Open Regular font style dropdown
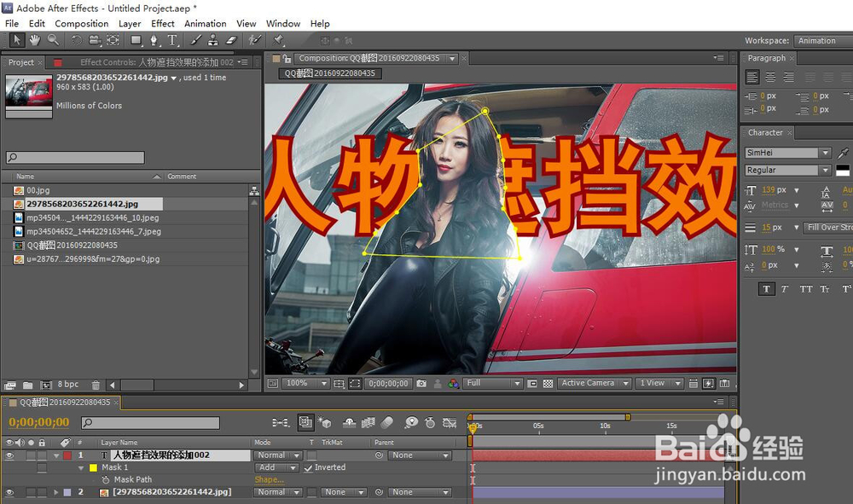Viewport: 853px width, 504px height. [x=787, y=171]
